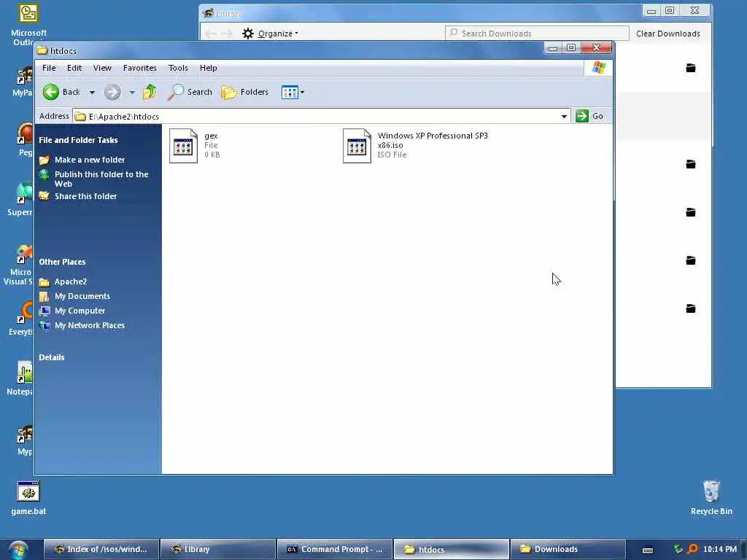Click the Organize gear icon in Library

point(248,34)
